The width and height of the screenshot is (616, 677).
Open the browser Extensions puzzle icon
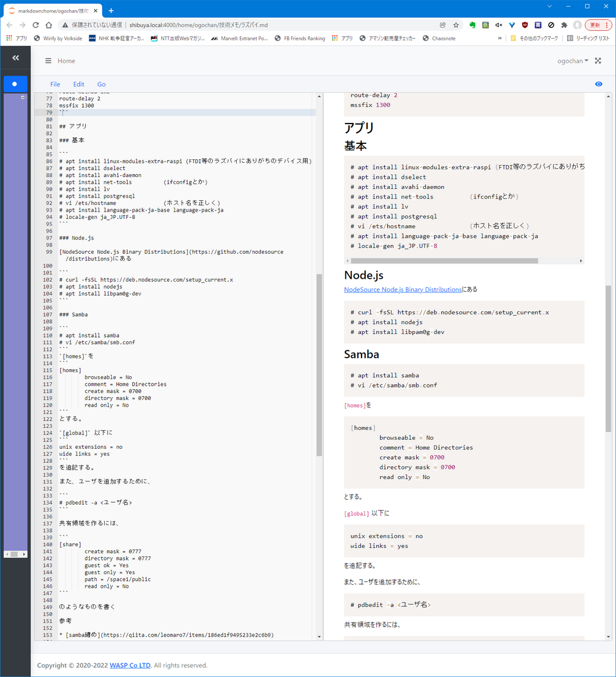pyautogui.click(x=564, y=25)
